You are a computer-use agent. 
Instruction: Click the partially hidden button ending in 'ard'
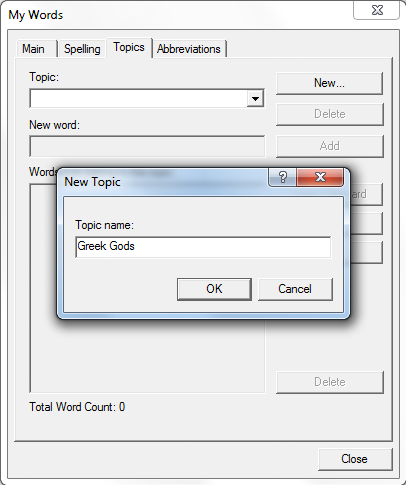pos(366,194)
